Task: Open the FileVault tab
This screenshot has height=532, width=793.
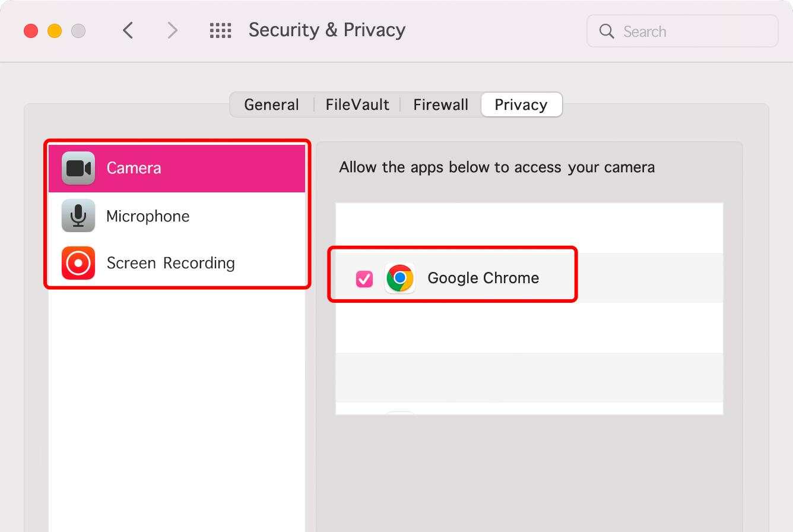Action: click(x=357, y=105)
